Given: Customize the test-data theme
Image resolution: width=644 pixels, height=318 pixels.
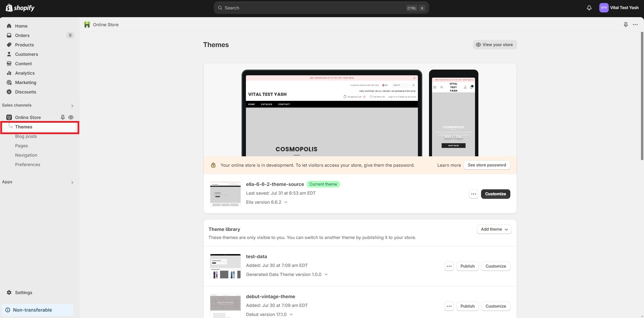Looking at the screenshot, I should click(x=496, y=266).
